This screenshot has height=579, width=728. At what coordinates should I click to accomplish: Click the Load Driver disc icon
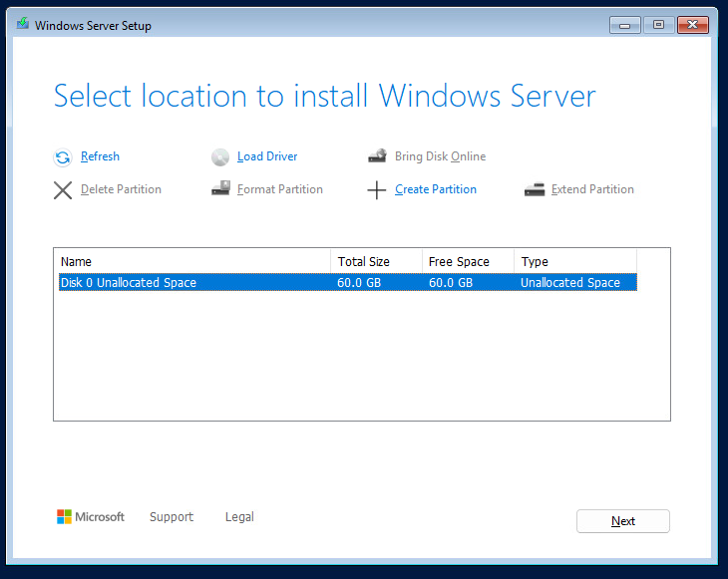coord(220,157)
